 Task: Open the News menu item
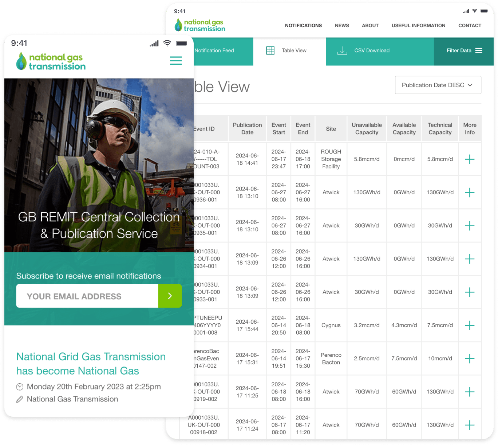click(342, 25)
